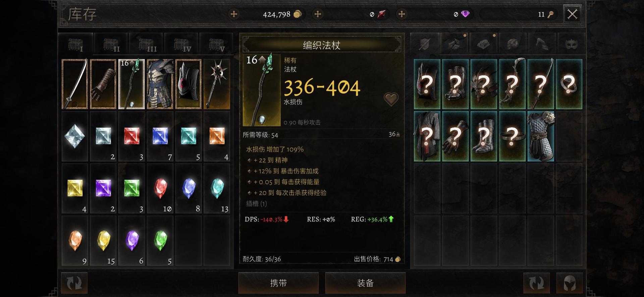This screenshot has width=644, height=297.
Task: Sort inventory with left refresh arrows
Action: (74, 283)
